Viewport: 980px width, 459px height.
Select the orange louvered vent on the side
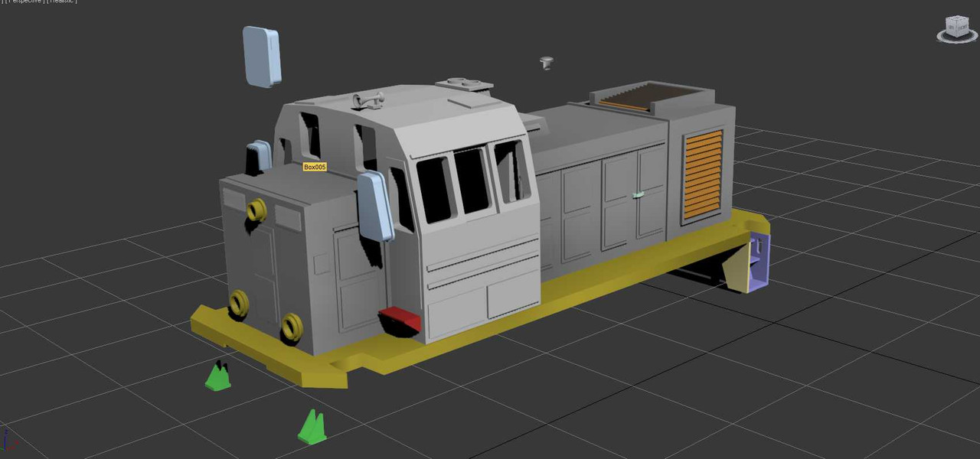[x=703, y=176]
